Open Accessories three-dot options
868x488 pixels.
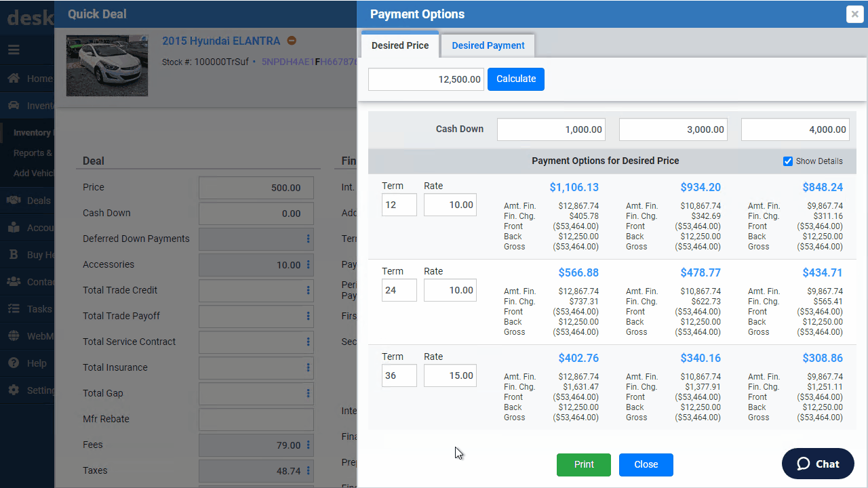point(308,264)
